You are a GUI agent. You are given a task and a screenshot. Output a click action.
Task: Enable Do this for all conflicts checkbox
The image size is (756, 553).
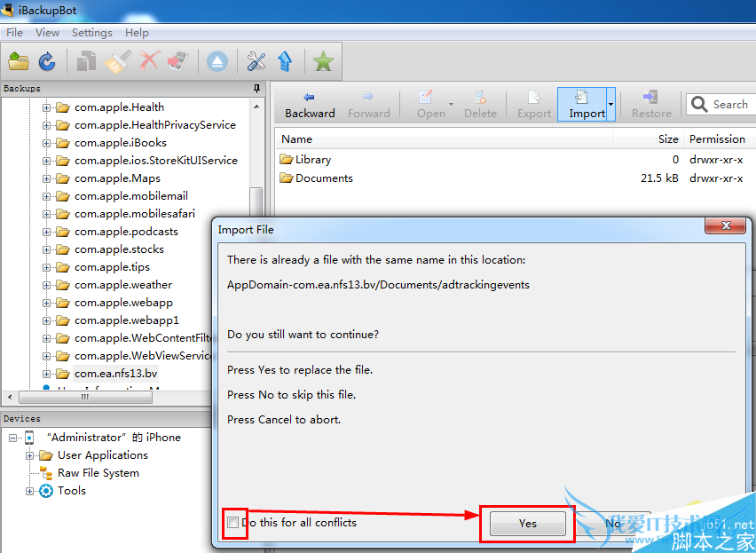coord(232,523)
